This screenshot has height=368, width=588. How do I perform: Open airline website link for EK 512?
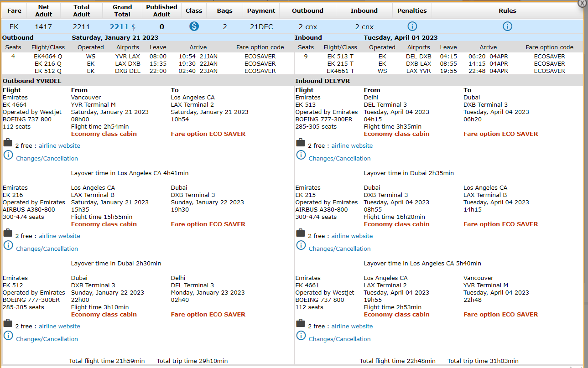pos(59,327)
